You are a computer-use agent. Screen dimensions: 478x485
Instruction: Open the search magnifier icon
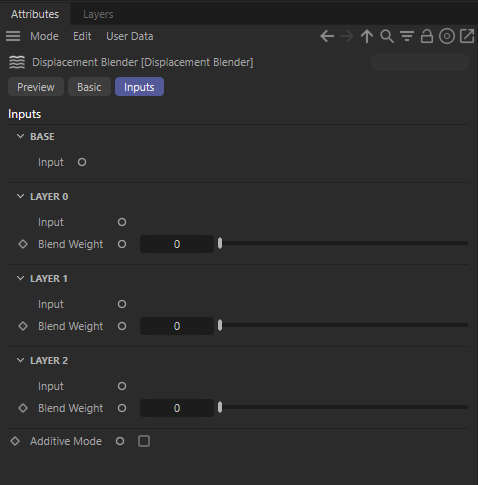coord(387,36)
